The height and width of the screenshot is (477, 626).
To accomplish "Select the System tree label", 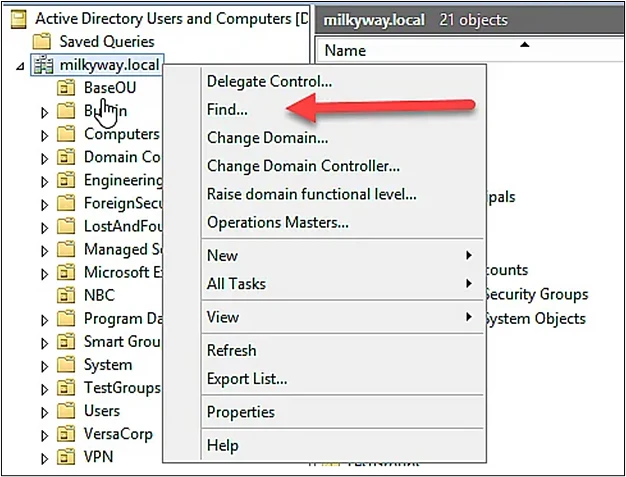I will (x=108, y=365).
